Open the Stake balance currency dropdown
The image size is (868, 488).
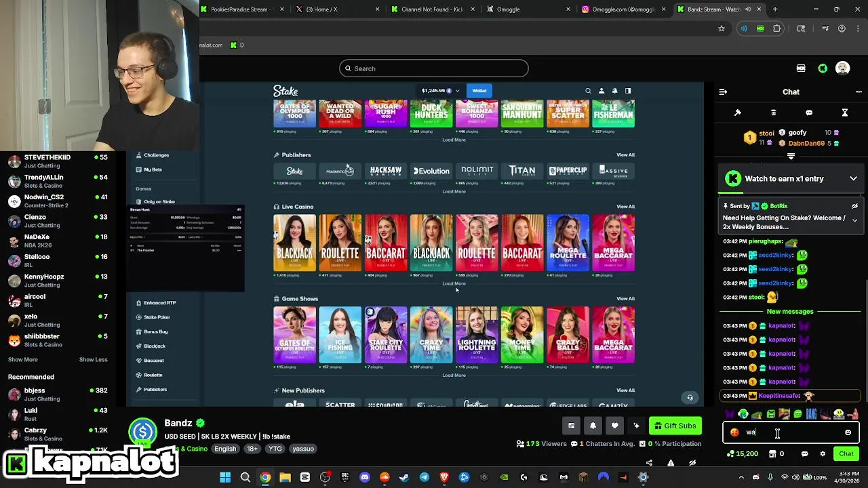coord(440,91)
